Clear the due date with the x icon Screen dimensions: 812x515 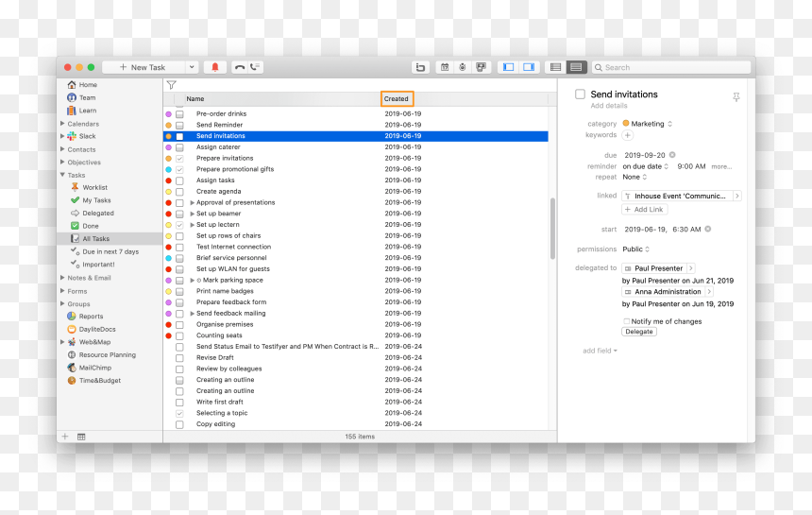(672, 155)
